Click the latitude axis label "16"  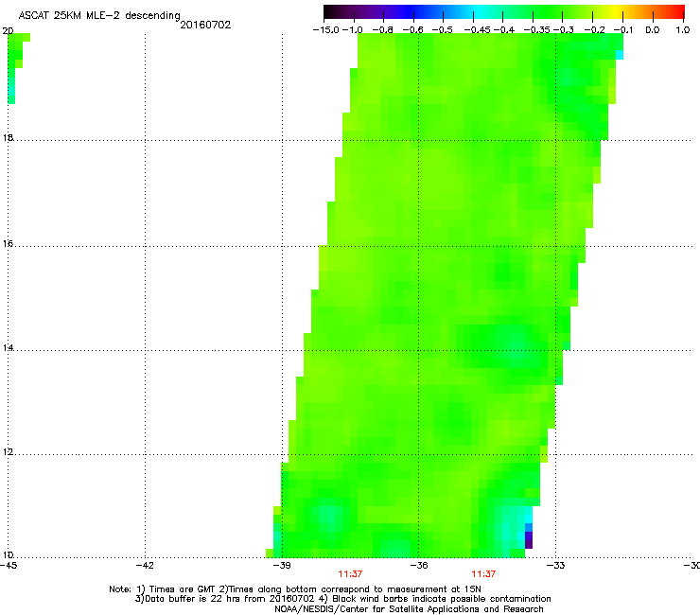(x=8, y=243)
